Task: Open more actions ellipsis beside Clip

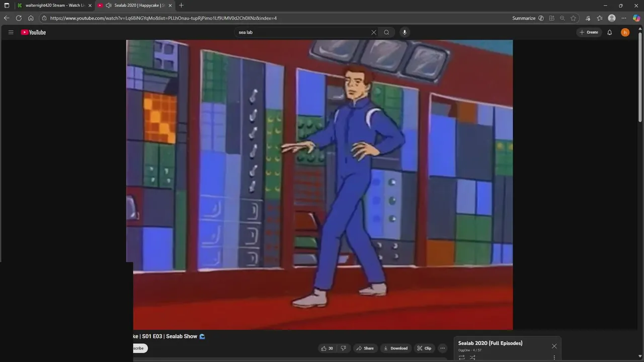Action: 442,348
